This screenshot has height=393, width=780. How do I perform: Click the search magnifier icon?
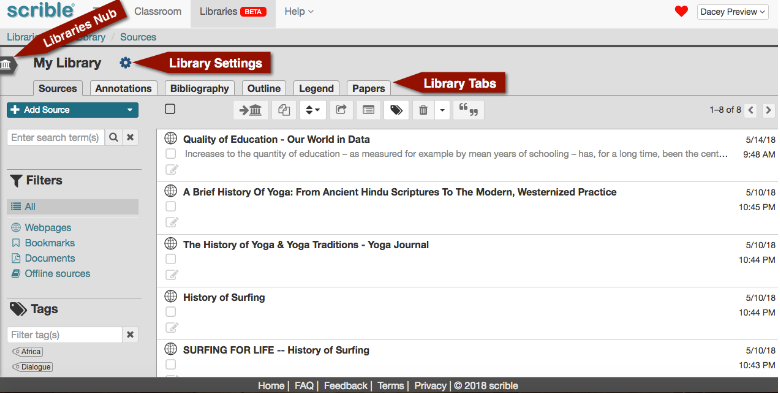click(113, 137)
